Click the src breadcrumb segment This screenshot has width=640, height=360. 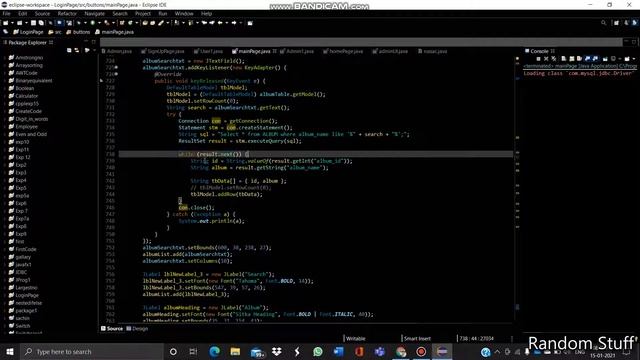[x=55, y=32]
